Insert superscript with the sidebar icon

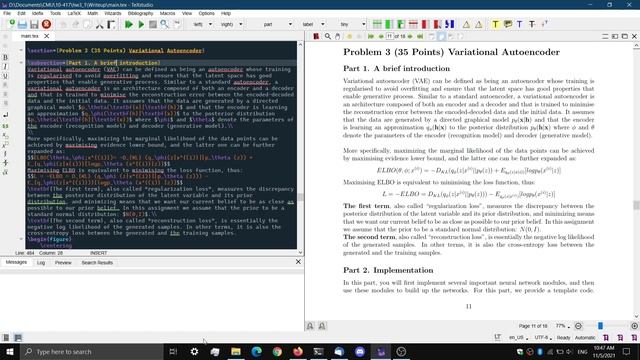(x=5, y=145)
